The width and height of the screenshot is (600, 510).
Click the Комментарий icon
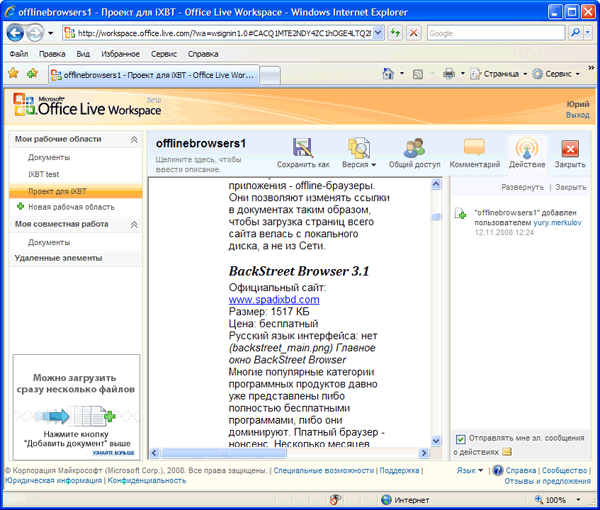(474, 153)
